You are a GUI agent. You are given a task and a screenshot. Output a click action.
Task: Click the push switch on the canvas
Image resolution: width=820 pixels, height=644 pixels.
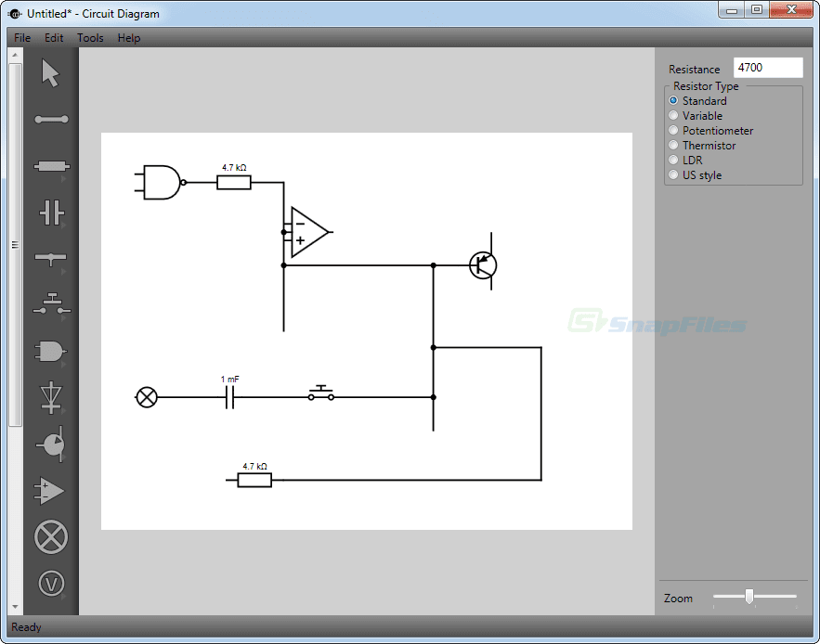[321, 393]
